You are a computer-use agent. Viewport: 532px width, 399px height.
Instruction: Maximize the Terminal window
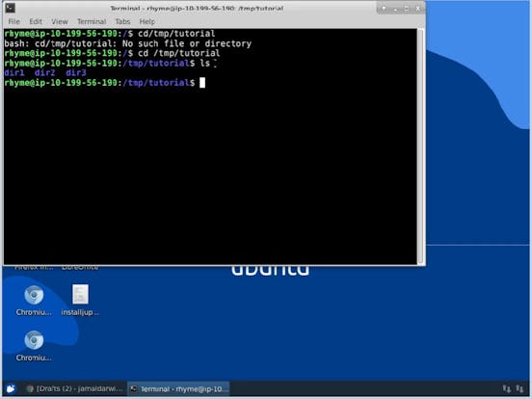(407, 8)
